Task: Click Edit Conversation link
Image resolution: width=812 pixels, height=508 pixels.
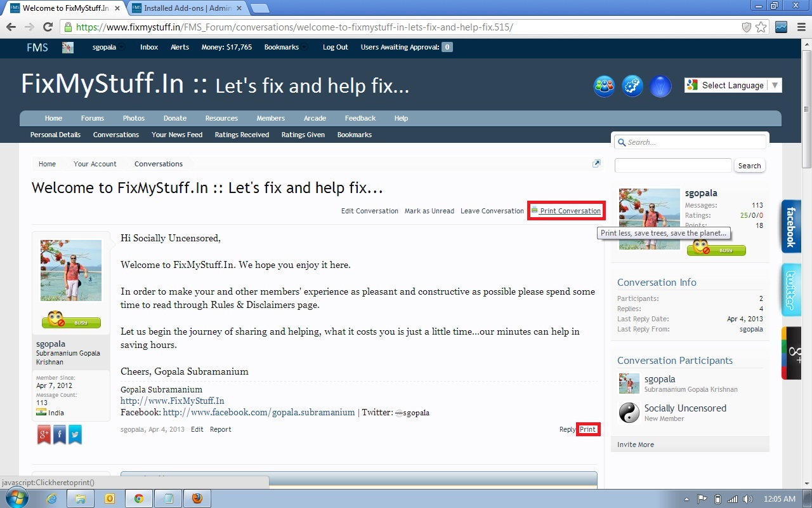Action: 370,211
